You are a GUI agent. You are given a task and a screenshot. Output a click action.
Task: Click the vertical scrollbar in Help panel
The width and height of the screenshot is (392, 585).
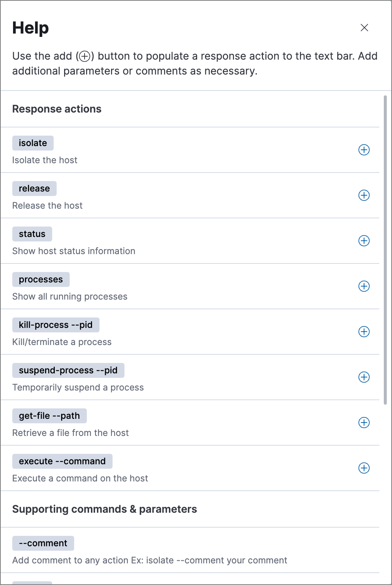click(x=385, y=250)
